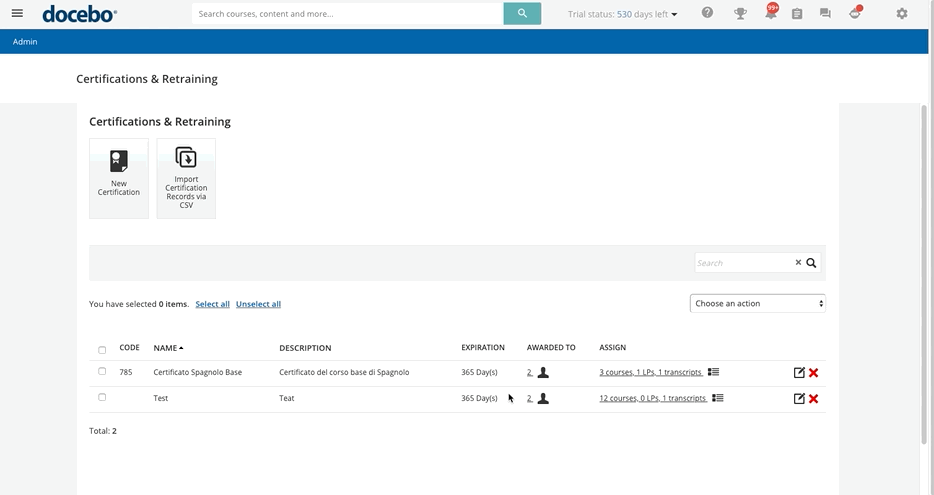Click the Certificato Spagnolo Base name
934x495 pixels.
(x=198, y=372)
